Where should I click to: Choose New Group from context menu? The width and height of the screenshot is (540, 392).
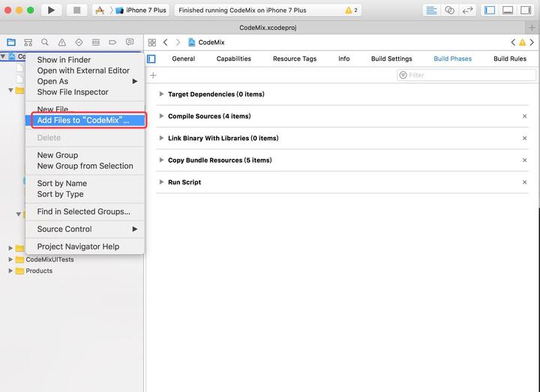(x=85, y=155)
